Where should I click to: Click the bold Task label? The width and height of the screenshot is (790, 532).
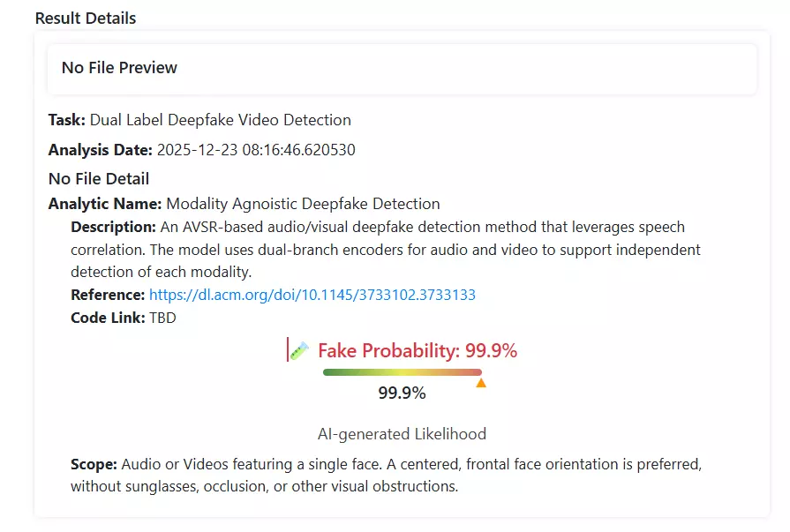67,120
